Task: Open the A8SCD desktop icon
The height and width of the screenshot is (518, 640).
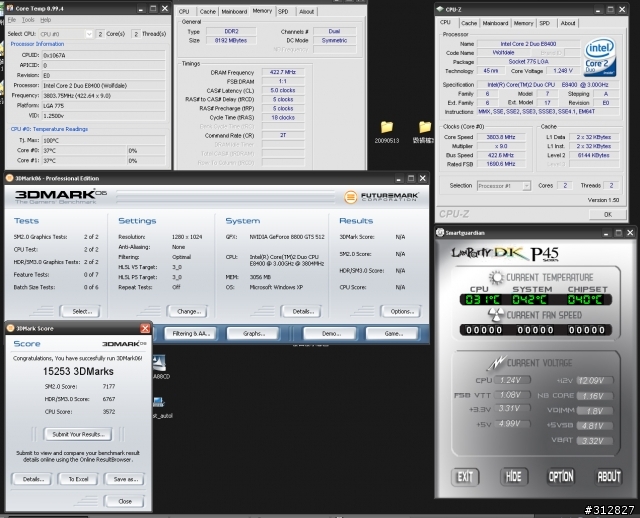Action: point(160,367)
